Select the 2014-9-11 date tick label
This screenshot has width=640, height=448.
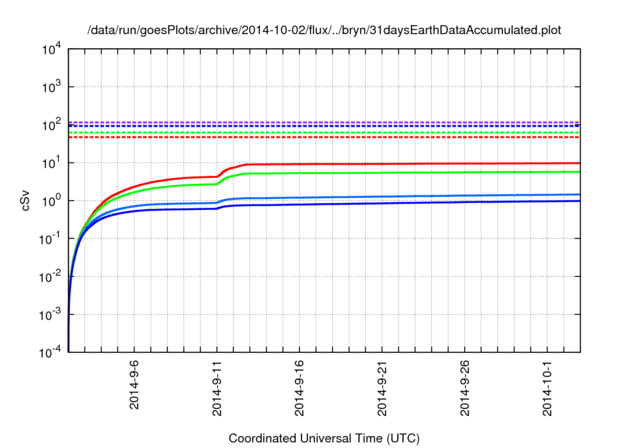click(217, 388)
